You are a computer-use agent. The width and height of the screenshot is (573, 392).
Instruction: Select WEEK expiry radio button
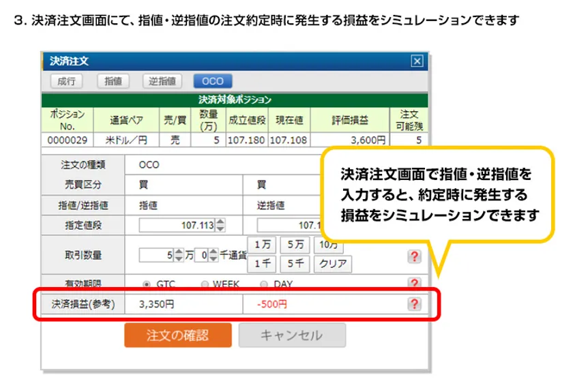click(x=205, y=284)
